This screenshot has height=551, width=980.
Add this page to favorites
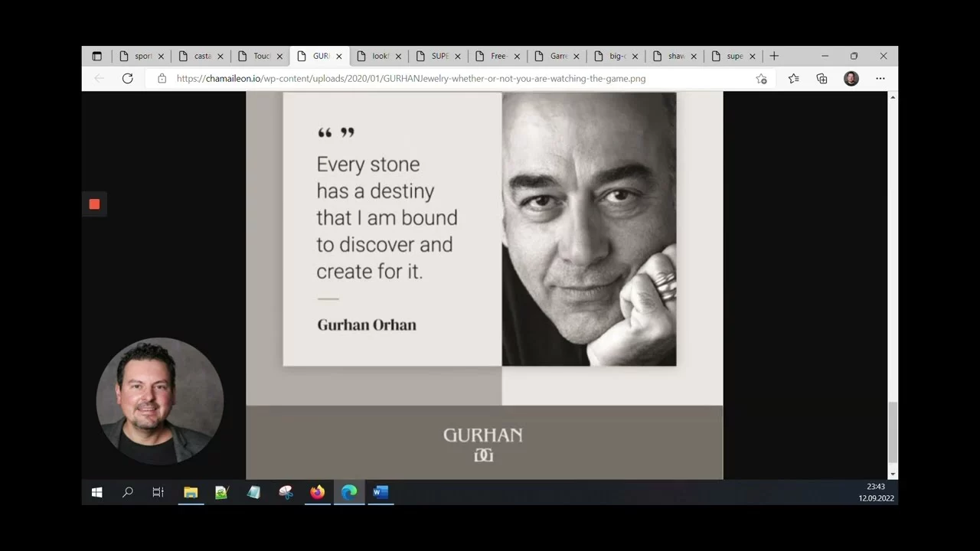[x=761, y=78]
